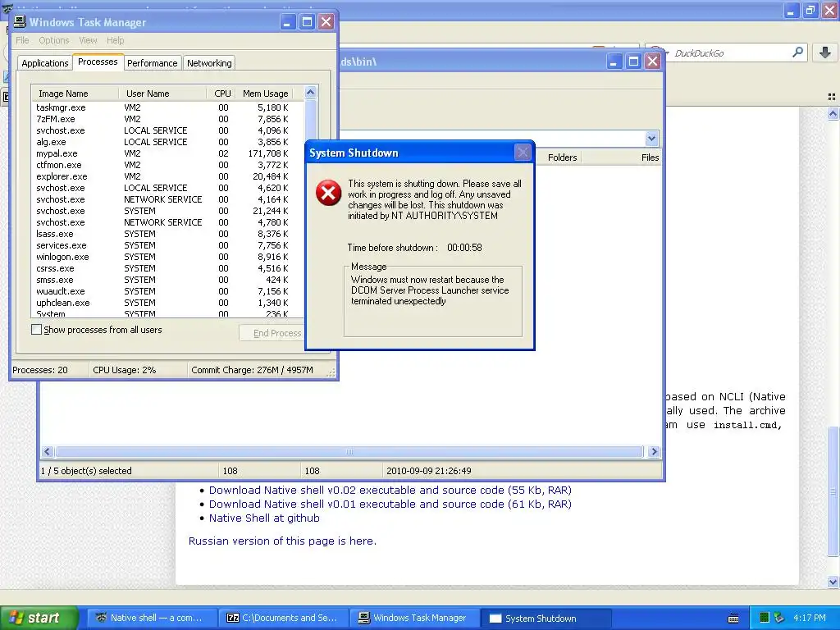Sort processes by Image Name column
840x630 pixels.
click(x=75, y=94)
